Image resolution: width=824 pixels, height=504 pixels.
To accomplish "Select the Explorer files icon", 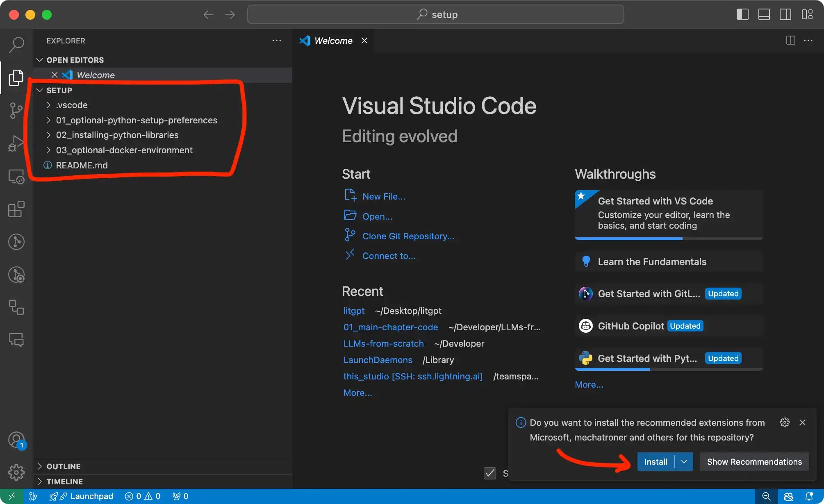I will point(16,77).
